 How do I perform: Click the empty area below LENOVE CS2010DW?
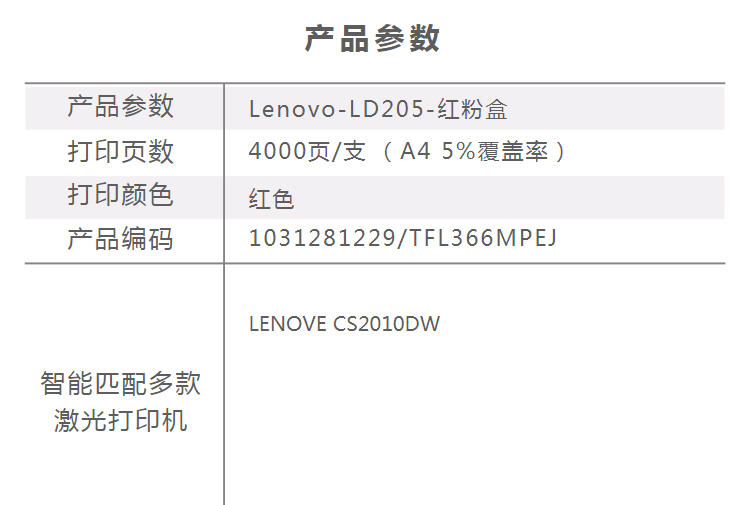coord(474,418)
